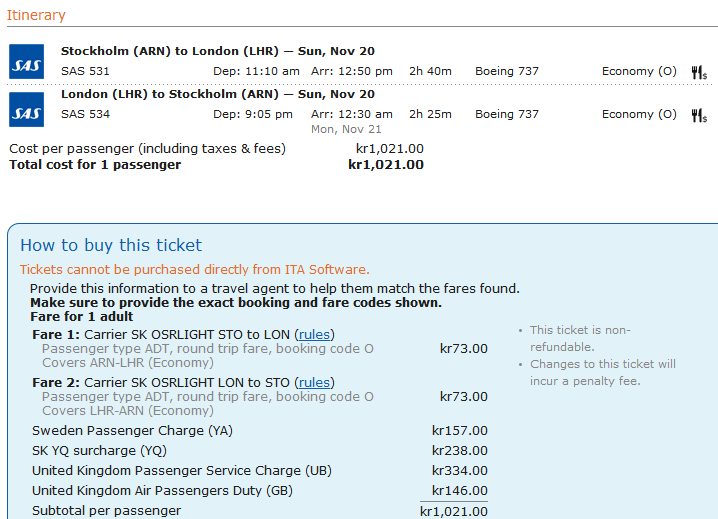Viewport: 718px width, 519px height.
Task: Click the SAS logo beside flight SAS 531
Action: (x=26, y=62)
